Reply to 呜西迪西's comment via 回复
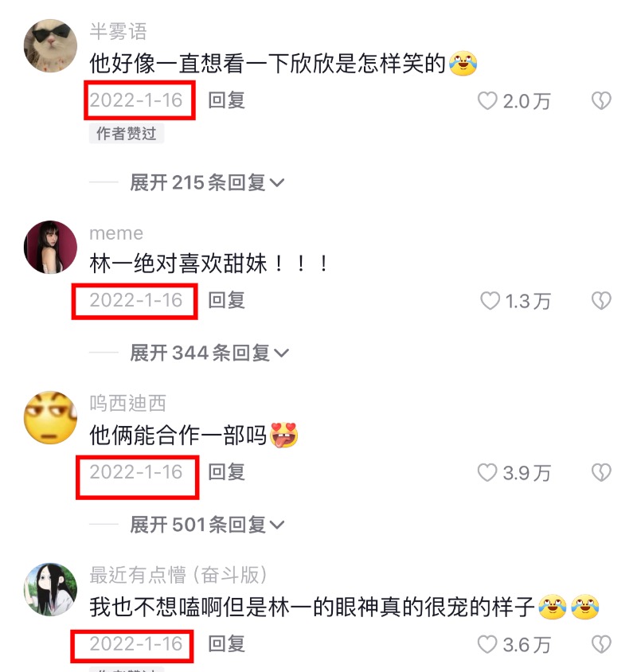This screenshot has height=672, width=637. point(226,472)
